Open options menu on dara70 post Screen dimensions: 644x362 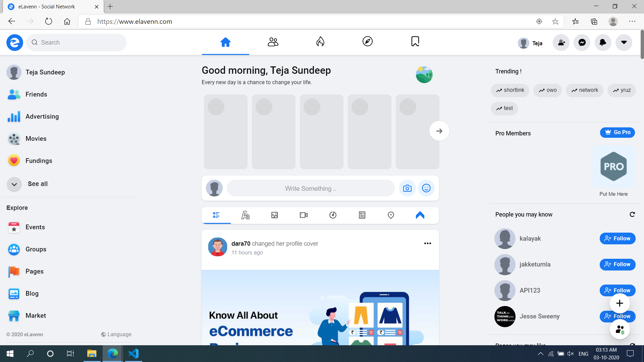coord(427,244)
